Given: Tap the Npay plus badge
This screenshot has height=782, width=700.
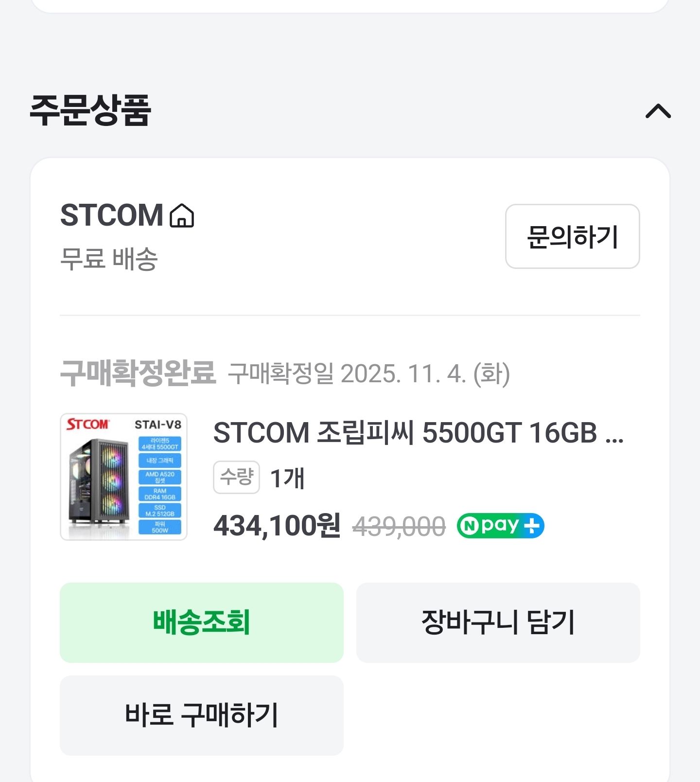Looking at the screenshot, I should [500, 526].
